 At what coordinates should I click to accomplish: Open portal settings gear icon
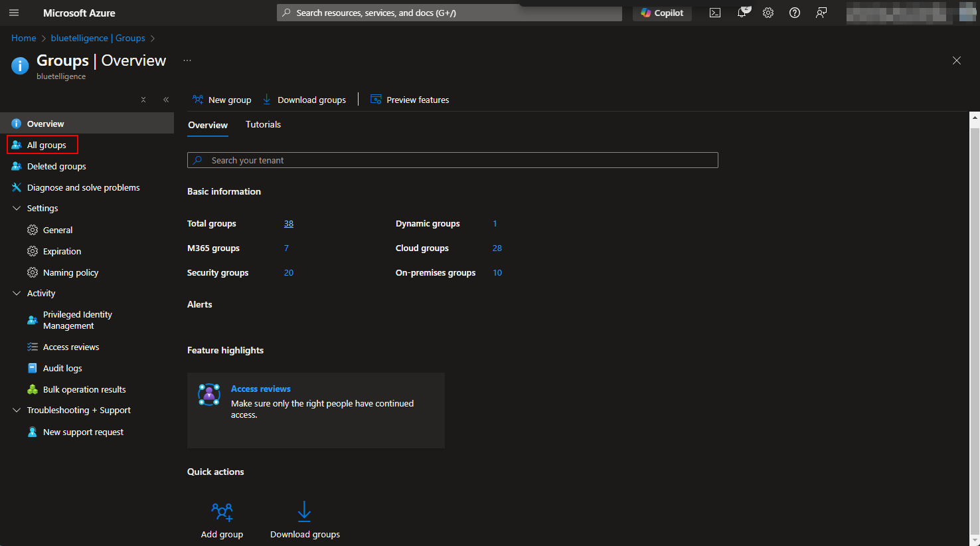[x=768, y=13]
